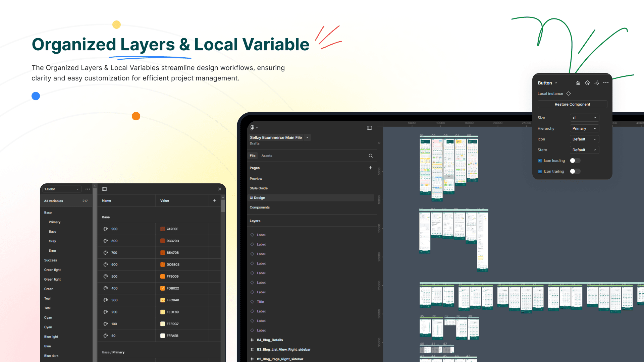This screenshot has width=644, height=362.
Task: Click the Restore Component button
Action: [x=572, y=104]
